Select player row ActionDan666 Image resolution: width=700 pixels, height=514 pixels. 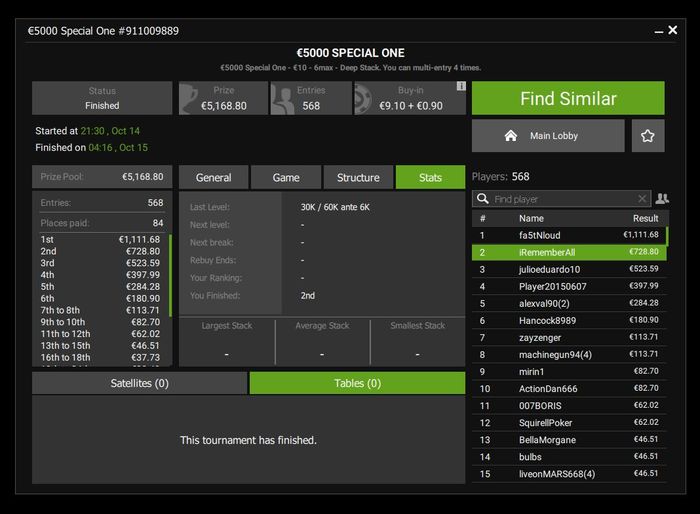569,389
